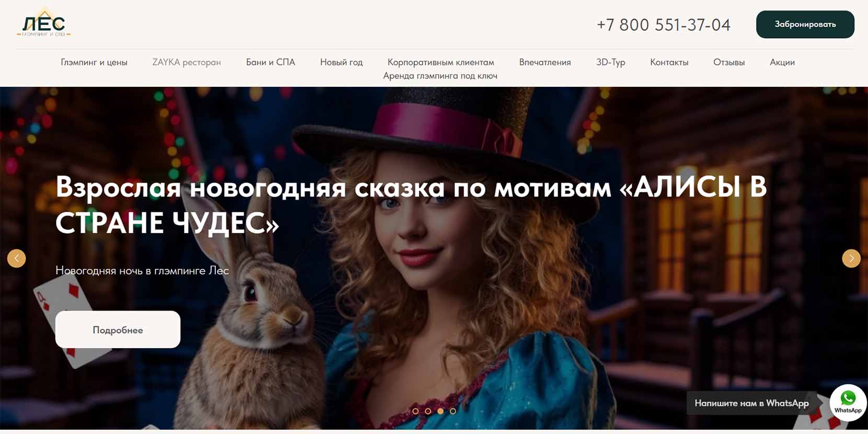The width and height of the screenshot is (868, 434).
Task: Select the fourth carousel dot
Action: [x=453, y=411]
